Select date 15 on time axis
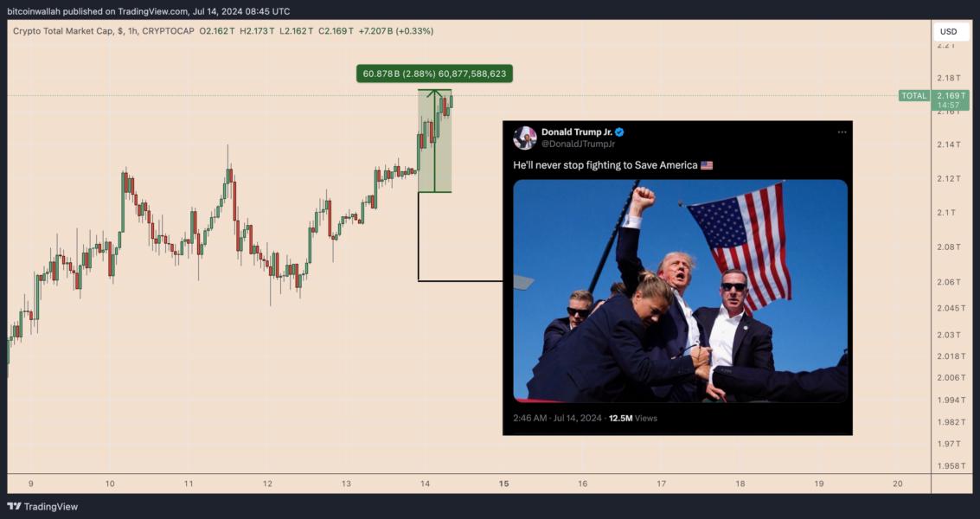This screenshot has height=519, width=980. [503, 484]
